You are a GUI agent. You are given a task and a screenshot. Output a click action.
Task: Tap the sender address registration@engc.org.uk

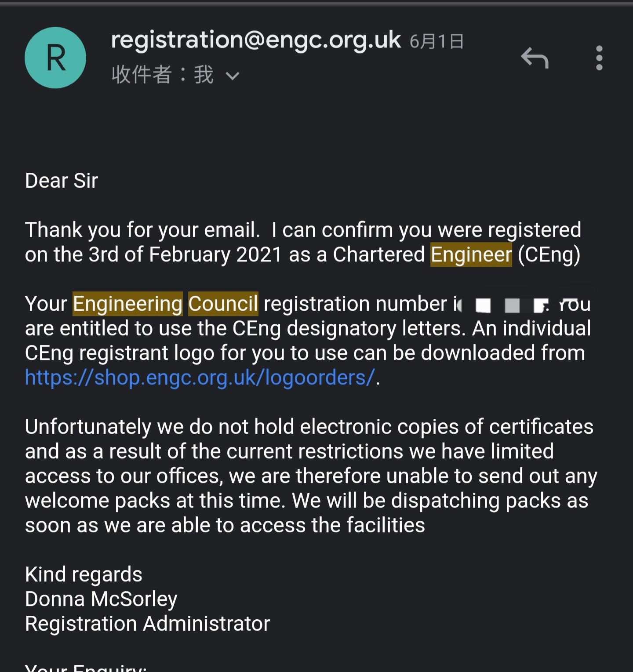coord(256,40)
